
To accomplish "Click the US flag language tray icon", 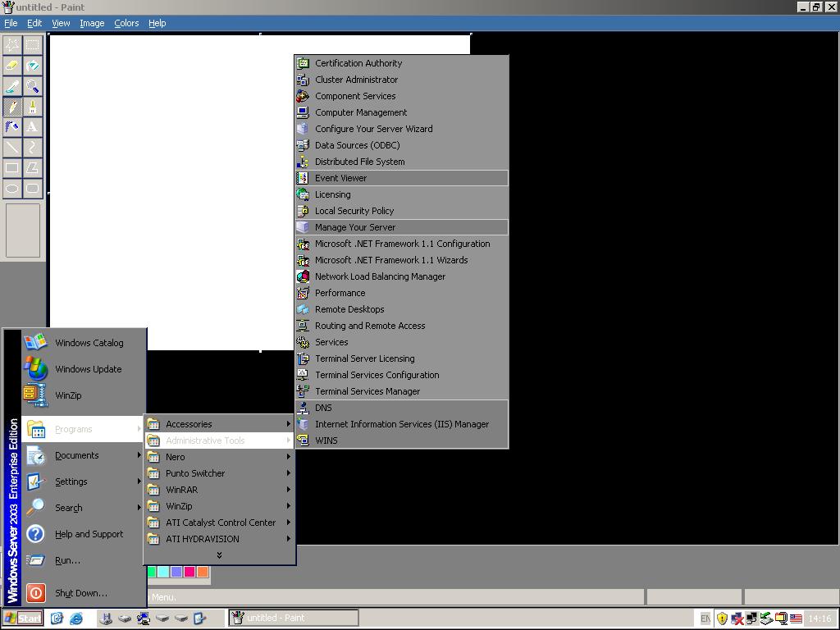I will click(796, 619).
